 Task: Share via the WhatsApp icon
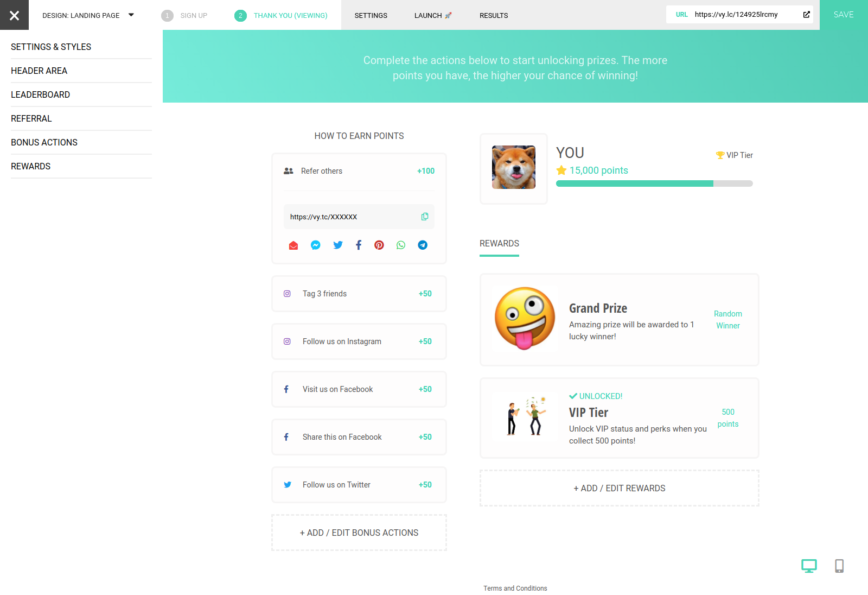(x=401, y=245)
